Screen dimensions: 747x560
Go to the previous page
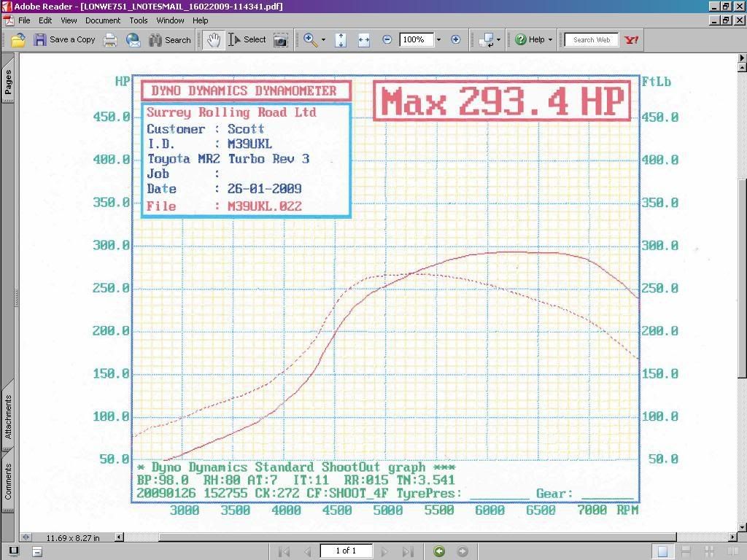[x=308, y=551]
